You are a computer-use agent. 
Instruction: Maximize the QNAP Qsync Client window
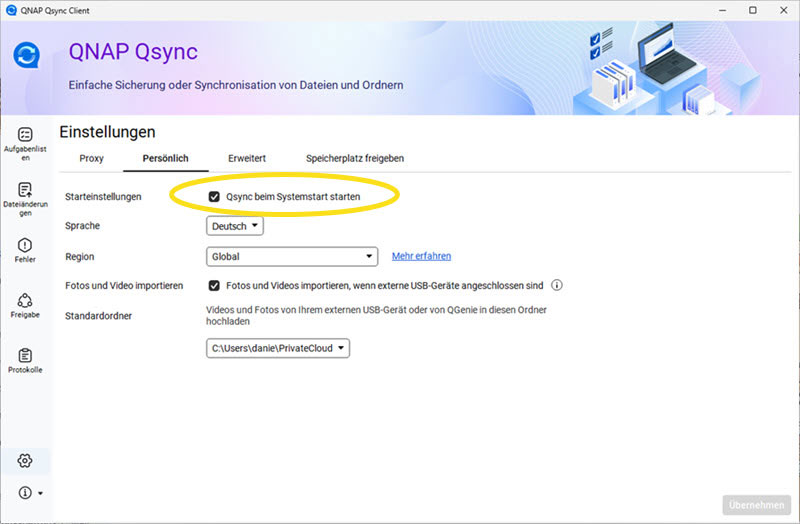click(753, 10)
